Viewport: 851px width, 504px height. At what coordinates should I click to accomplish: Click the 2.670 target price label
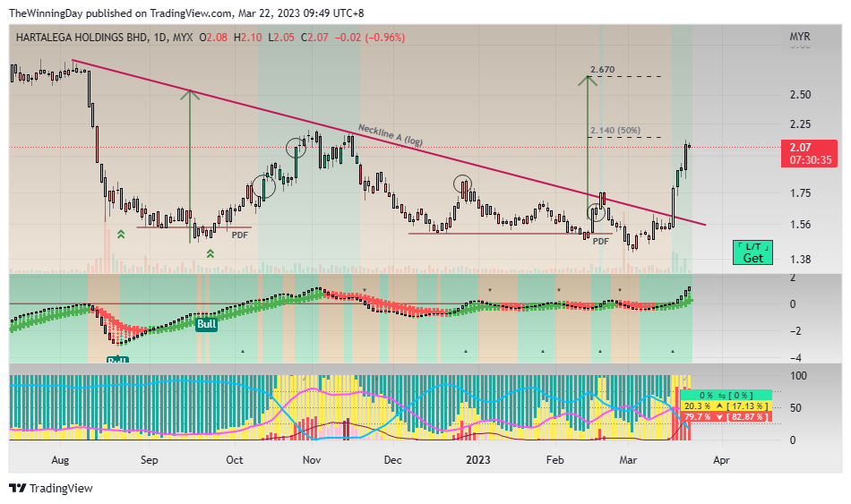[603, 70]
